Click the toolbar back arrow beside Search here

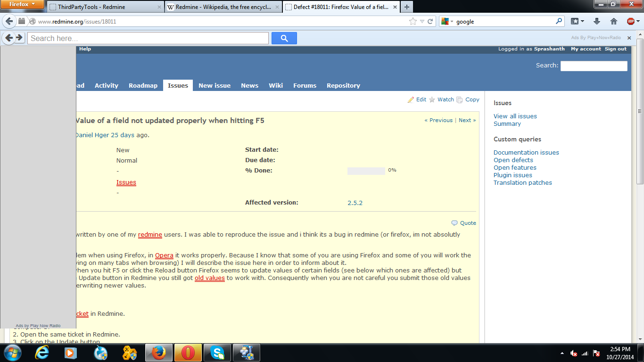pyautogui.click(x=9, y=38)
